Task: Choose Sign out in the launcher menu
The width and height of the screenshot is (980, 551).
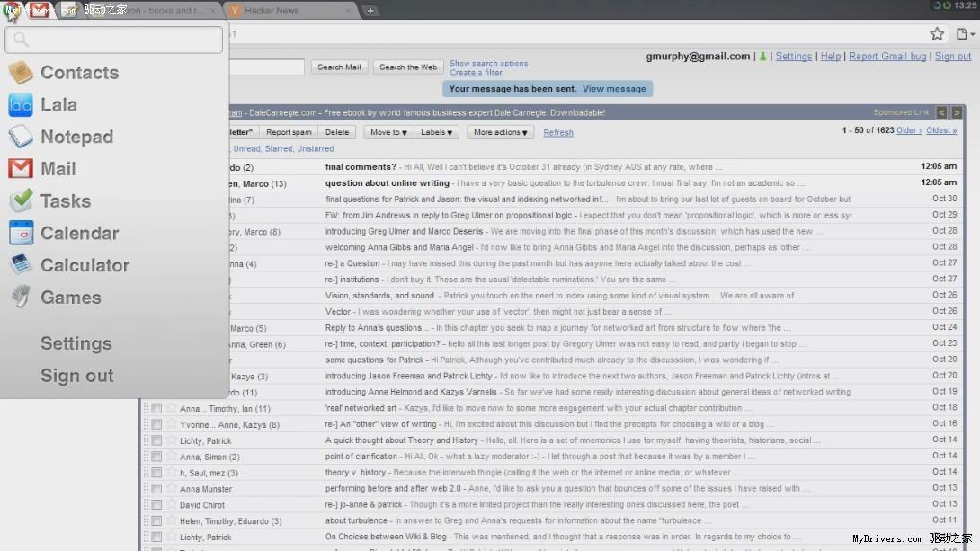Action: [x=77, y=376]
